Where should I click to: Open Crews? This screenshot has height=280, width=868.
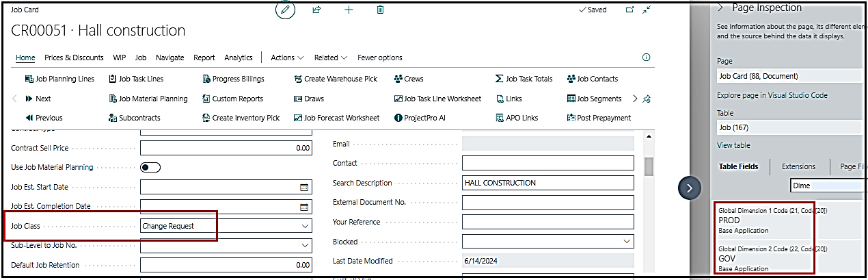[x=409, y=79]
